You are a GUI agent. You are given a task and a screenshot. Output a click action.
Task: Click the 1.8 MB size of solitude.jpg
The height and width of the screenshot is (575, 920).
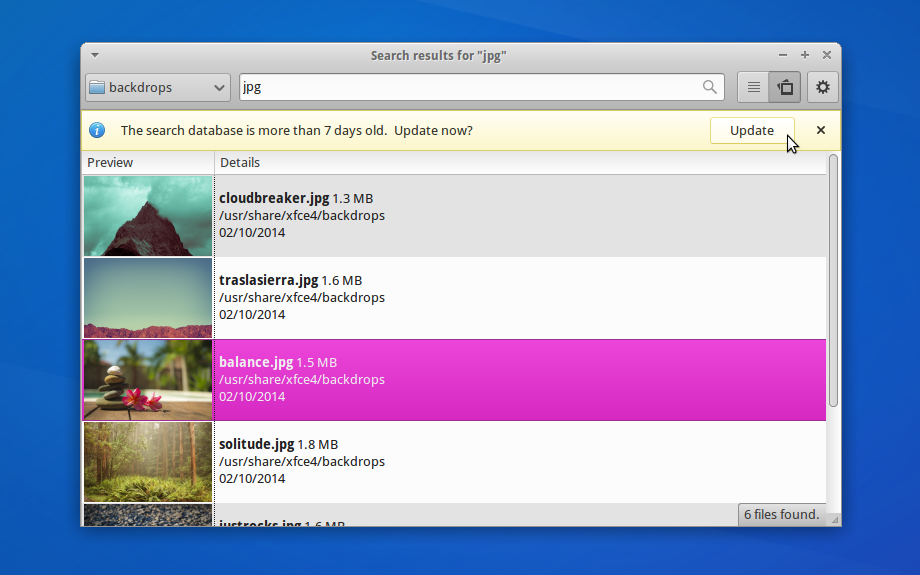pos(317,445)
